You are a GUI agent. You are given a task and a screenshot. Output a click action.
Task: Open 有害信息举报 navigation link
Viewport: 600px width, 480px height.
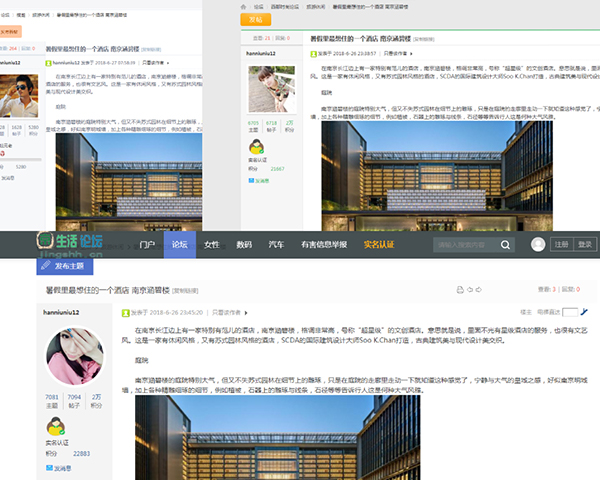pyautogui.click(x=324, y=244)
